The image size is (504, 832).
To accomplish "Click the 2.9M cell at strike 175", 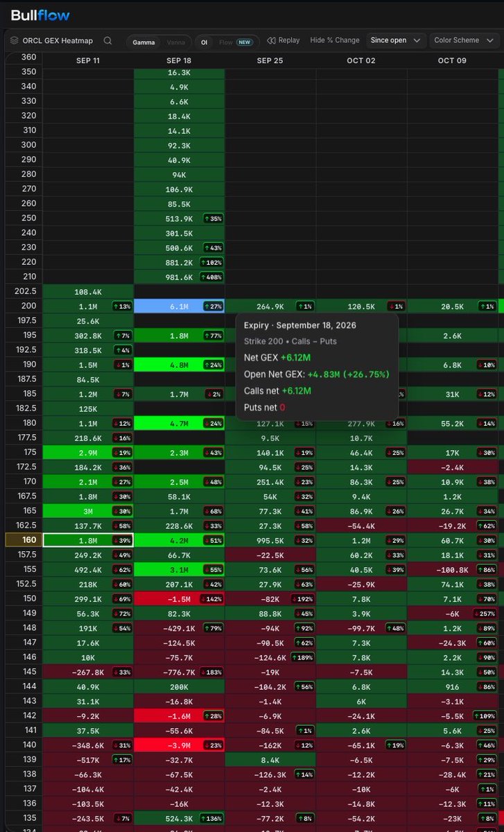I will 88,451.
